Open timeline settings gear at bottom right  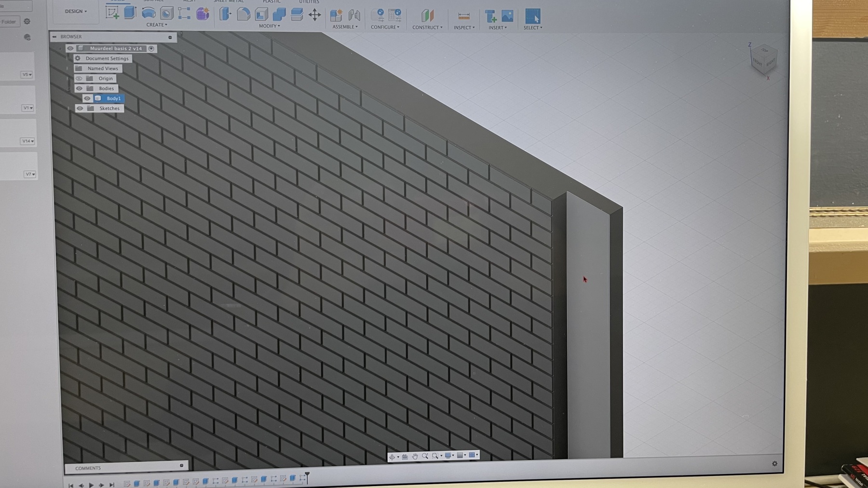click(774, 463)
